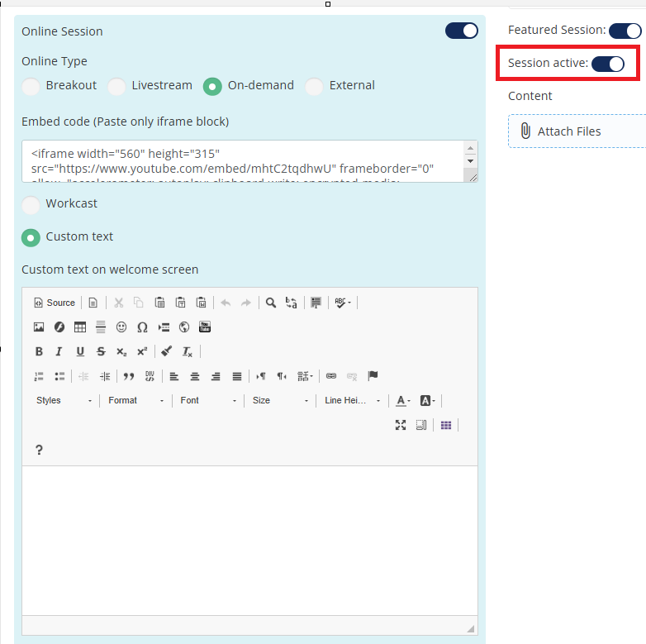Open the smiley emoticon picker
The width and height of the screenshot is (646, 644).
point(121,327)
